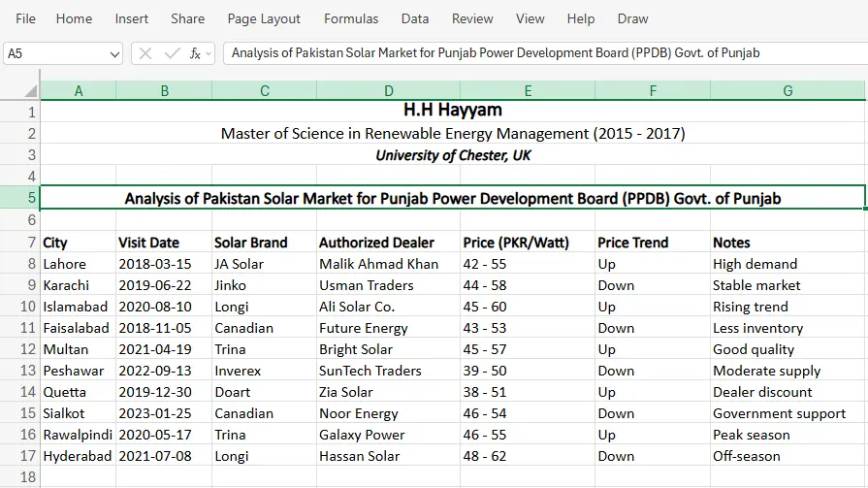Image resolution: width=868 pixels, height=488 pixels.
Task: Select row 18 header
Action: pos(20,477)
